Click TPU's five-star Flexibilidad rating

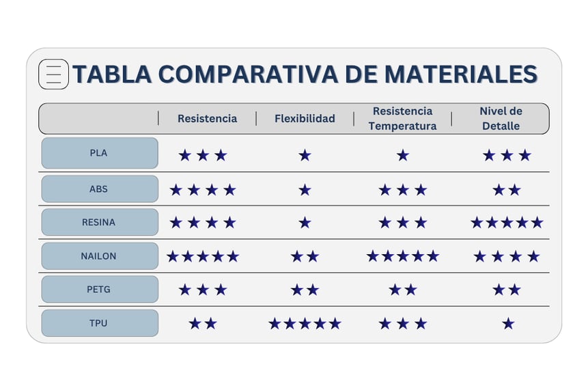(x=305, y=324)
